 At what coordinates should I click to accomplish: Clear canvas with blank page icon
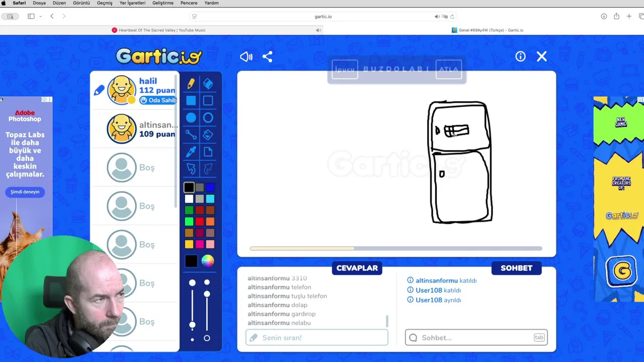[x=208, y=152]
